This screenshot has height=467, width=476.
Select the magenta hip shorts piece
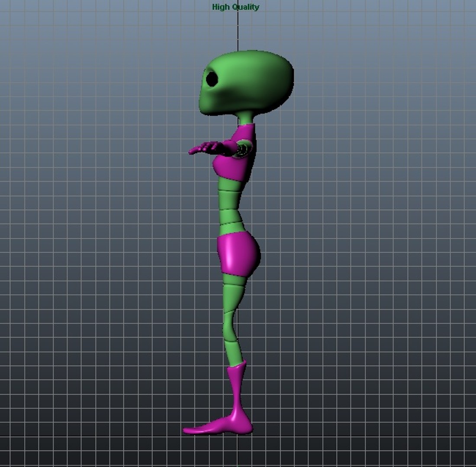coord(238,254)
